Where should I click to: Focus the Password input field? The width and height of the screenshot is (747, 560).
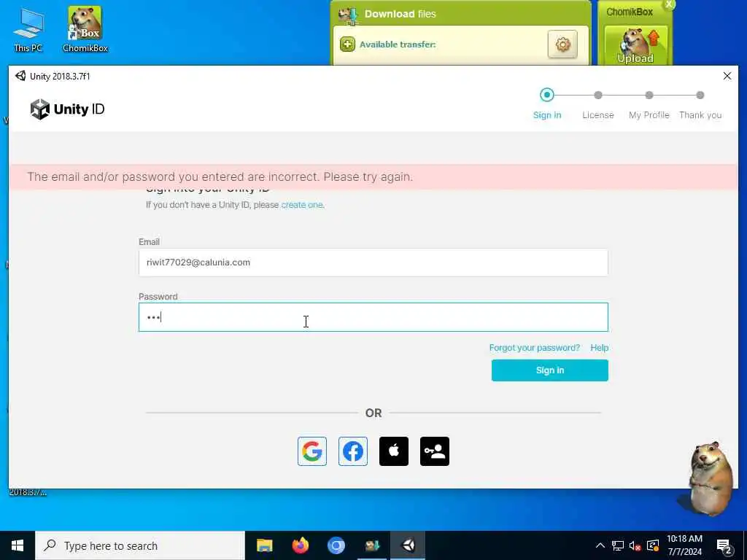[373, 317]
